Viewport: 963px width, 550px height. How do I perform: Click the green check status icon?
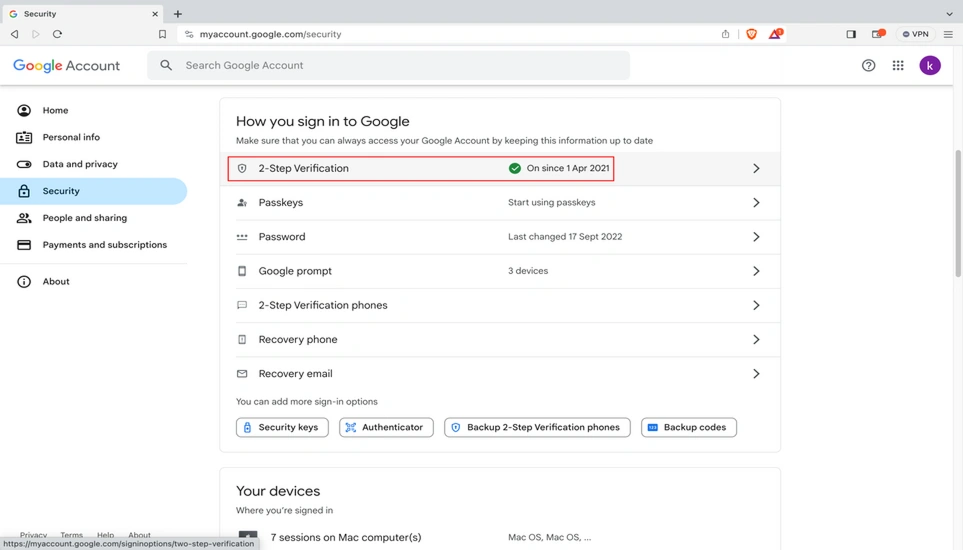(515, 168)
